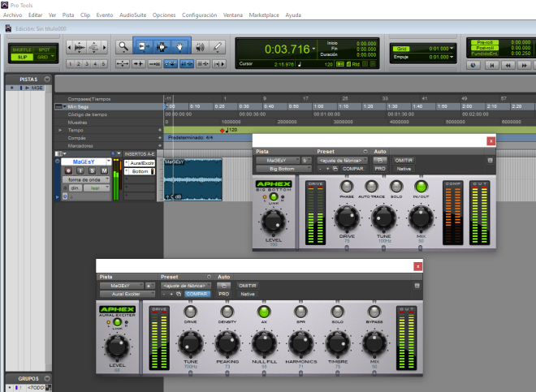This screenshot has width=536, height=392.
Task: Toggle the DENSITY button on Aural Exciter
Action: point(227,312)
